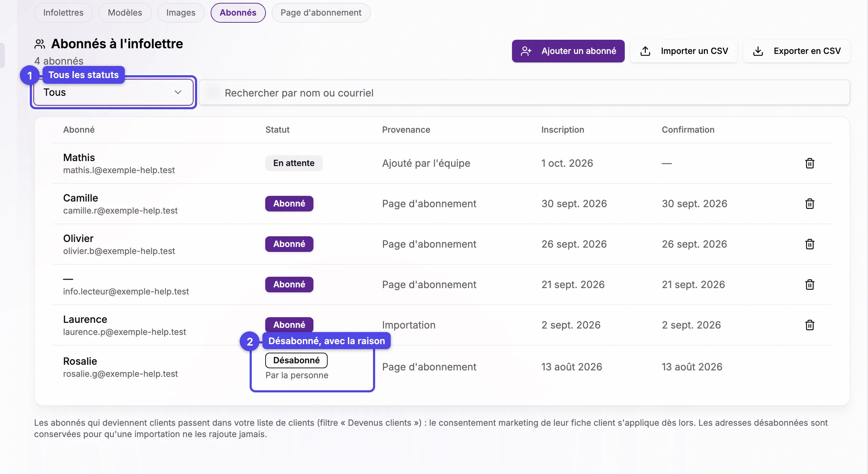Open the Page d'abonnement tab
Screen dimensions: 868x474
(x=321, y=13)
